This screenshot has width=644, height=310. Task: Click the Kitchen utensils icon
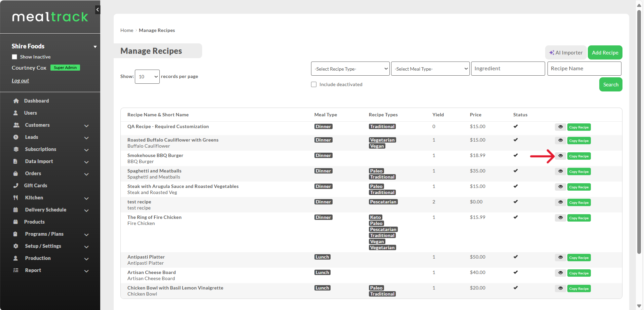click(x=15, y=198)
